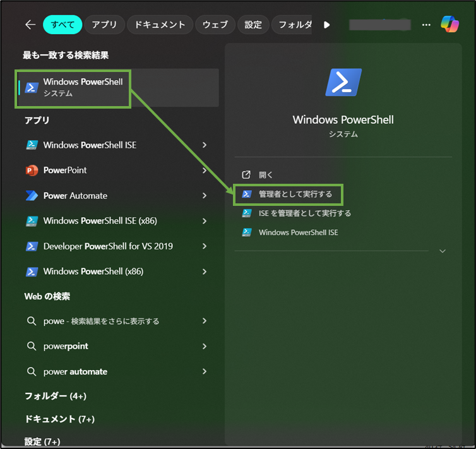Viewport: 476px width, 449px height.
Task: Open the three-dots options menu
Action: [426, 25]
